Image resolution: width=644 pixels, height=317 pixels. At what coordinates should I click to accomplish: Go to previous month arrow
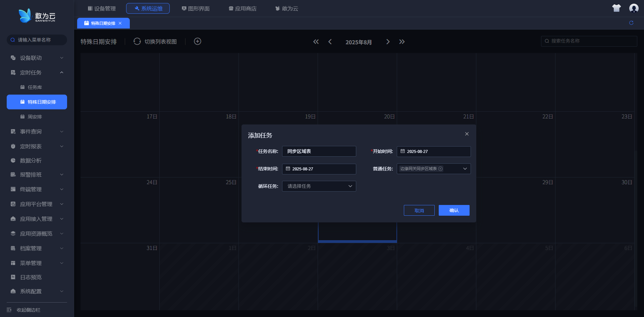tap(330, 42)
